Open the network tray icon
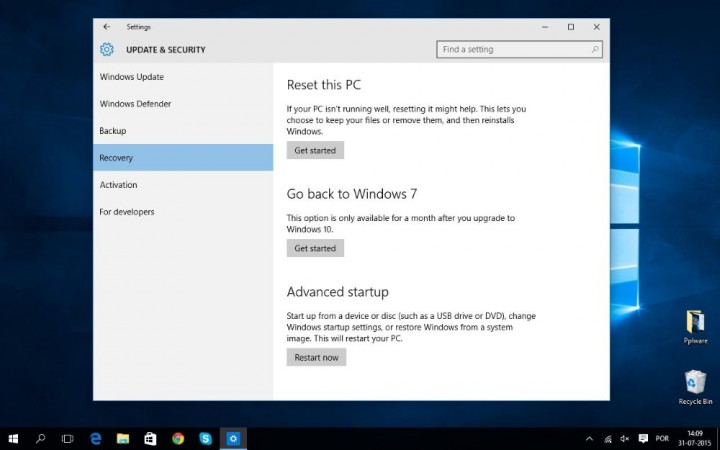Image resolution: width=720 pixels, height=450 pixels. point(608,439)
